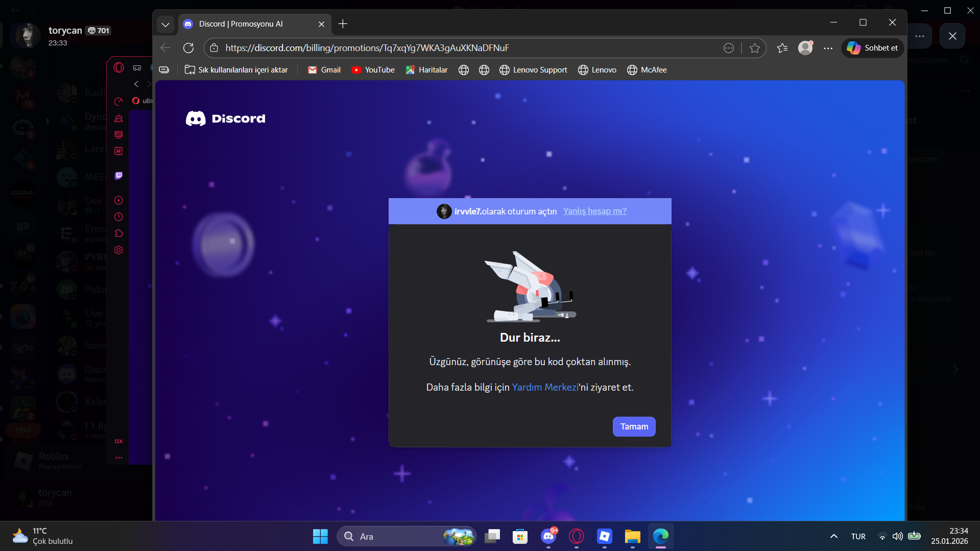Open the player icon in Opera GX sidebar
Image resolution: width=980 pixels, height=551 pixels.
coord(118,201)
